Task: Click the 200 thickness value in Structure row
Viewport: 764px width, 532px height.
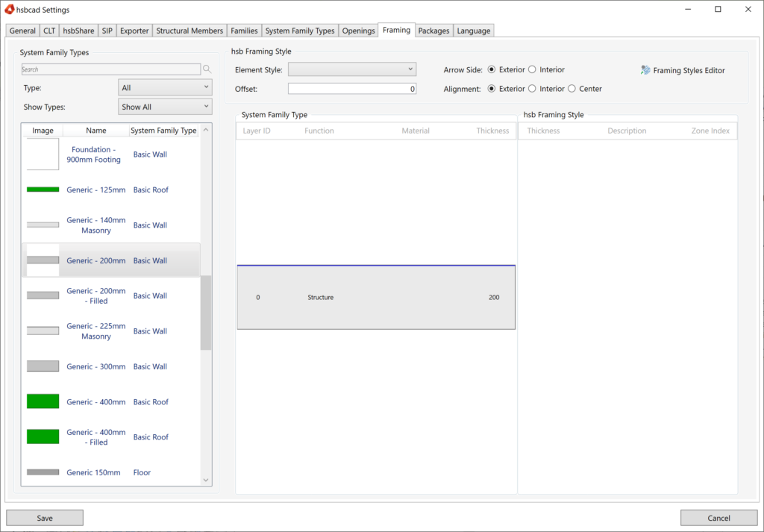Action: click(494, 297)
